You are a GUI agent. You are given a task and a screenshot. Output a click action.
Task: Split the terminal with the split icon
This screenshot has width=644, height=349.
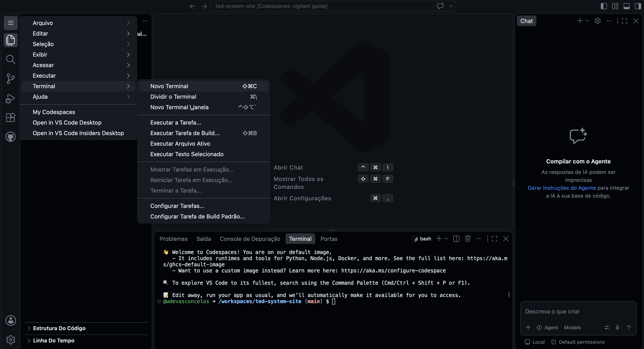pyautogui.click(x=456, y=239)
